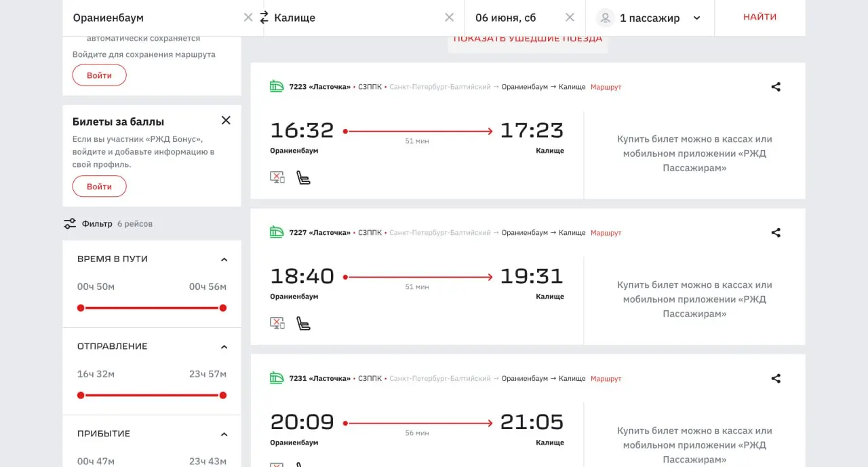
Task: Click seat icon for 18:40 train
Action: (x=303, y=324)
